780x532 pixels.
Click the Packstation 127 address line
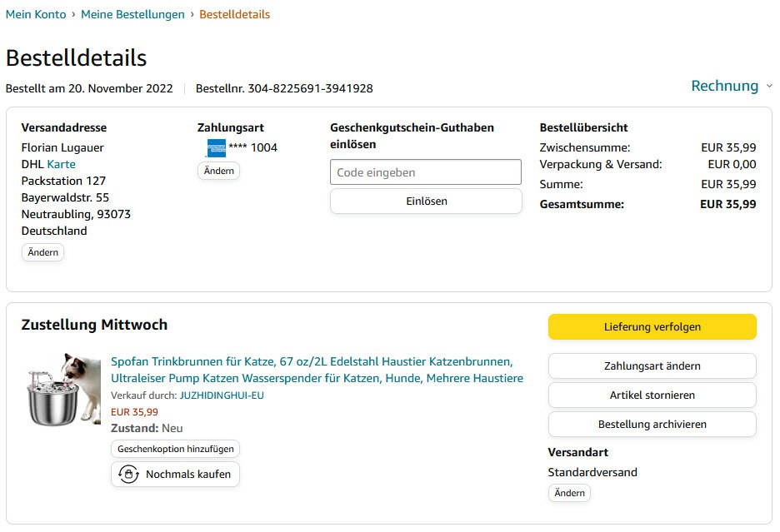pos(63,181)
